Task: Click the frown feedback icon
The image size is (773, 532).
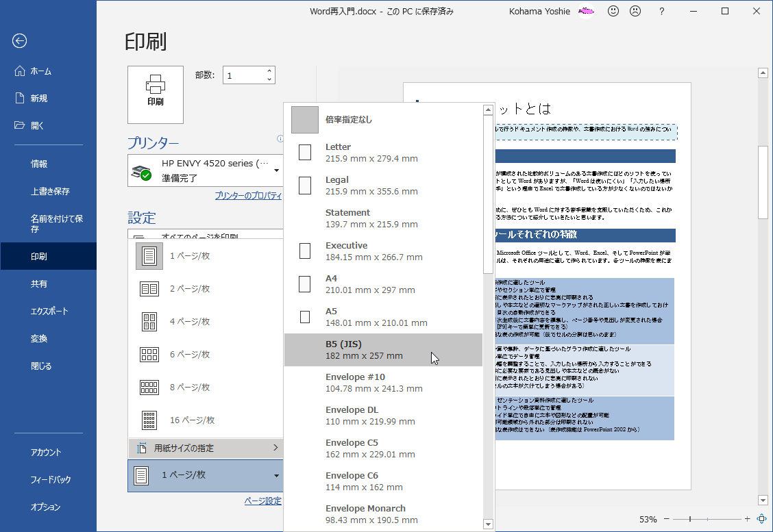Action: coord(635,11)
